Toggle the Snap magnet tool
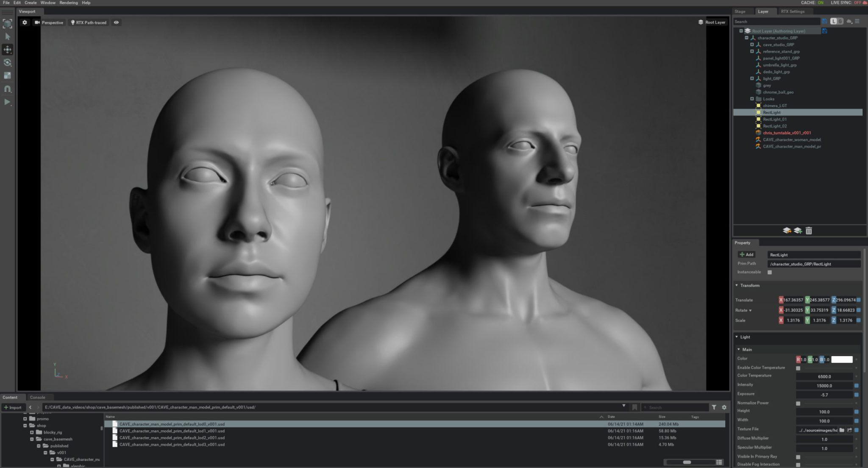The height and width of the screenshot is (468, 868). coord(7,89)
